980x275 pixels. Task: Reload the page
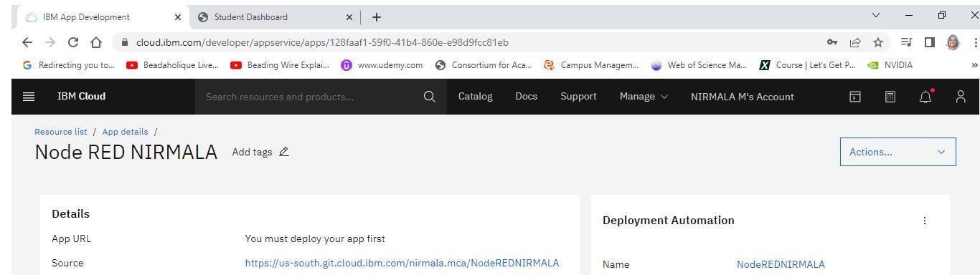pos(73,42)
